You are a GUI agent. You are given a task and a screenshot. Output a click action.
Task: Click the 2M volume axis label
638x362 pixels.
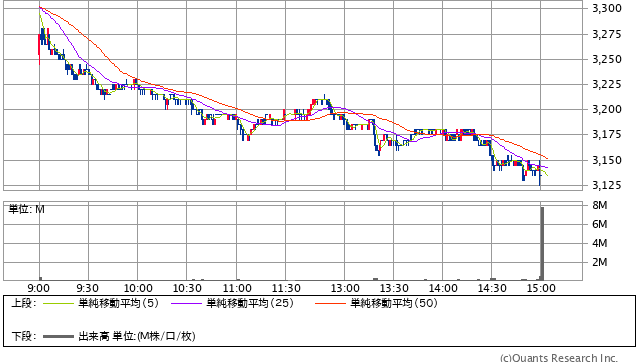pyautogui.click(x=600, y=262)
